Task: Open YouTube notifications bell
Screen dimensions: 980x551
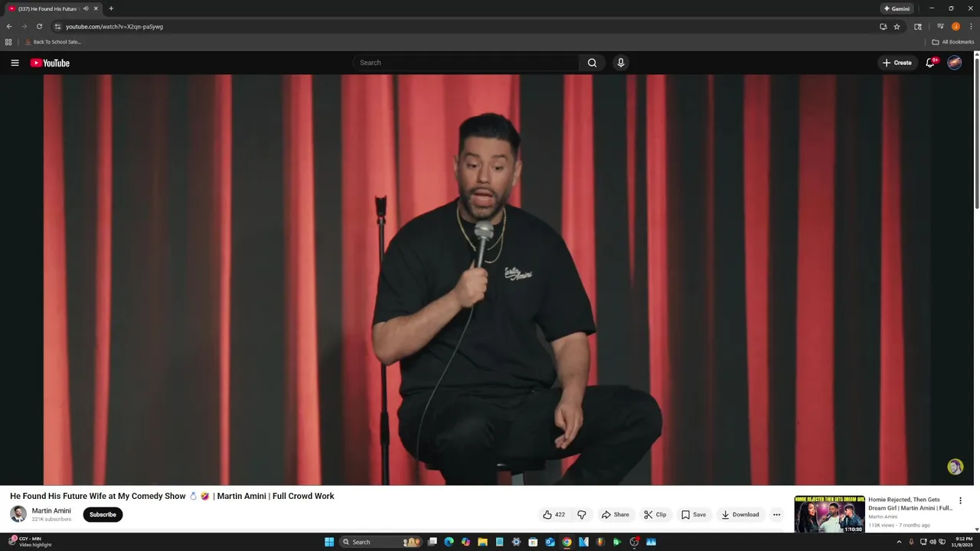Action: 930,63
